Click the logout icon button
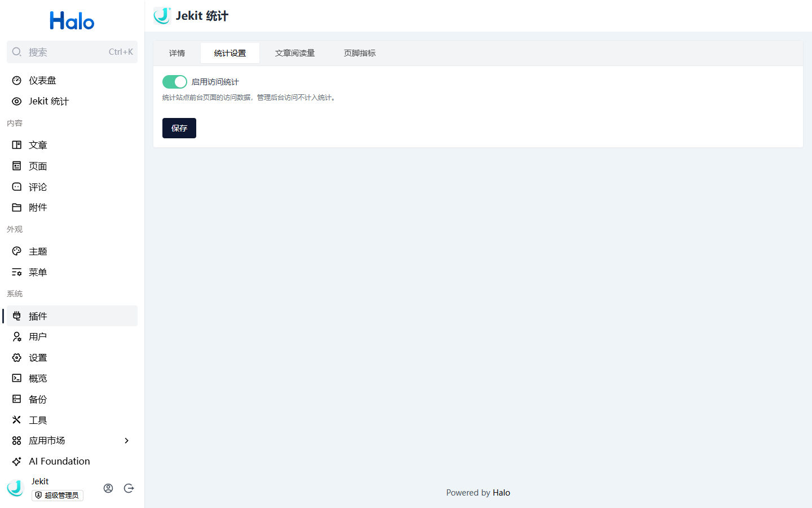Image resolution: width=812 pixels, height=508 pixels. [x=129, y=488]
